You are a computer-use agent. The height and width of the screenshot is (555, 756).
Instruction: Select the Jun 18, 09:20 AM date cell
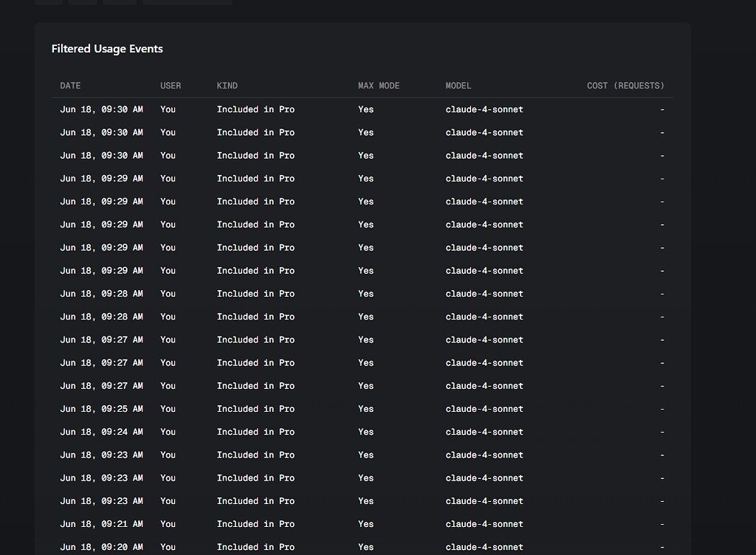coord(101,548)
